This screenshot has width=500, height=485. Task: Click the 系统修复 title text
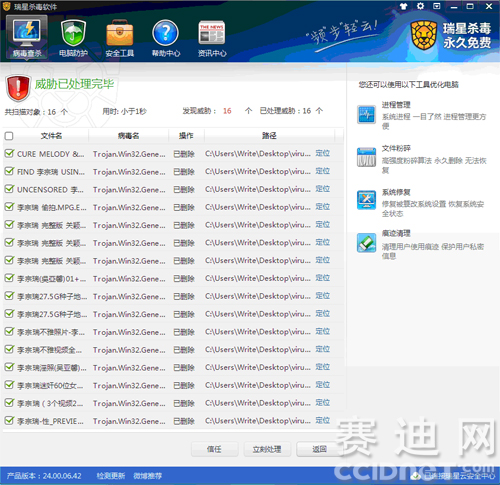point(396,192)
